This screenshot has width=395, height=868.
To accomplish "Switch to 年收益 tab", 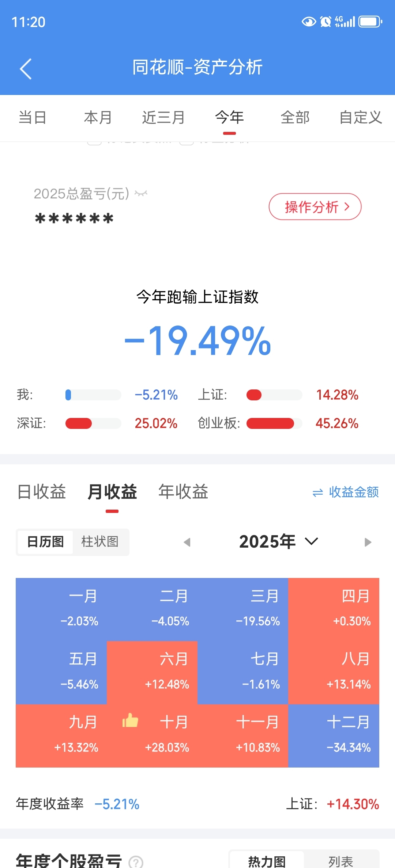I will pyautogui.click(x=183, y=492).
